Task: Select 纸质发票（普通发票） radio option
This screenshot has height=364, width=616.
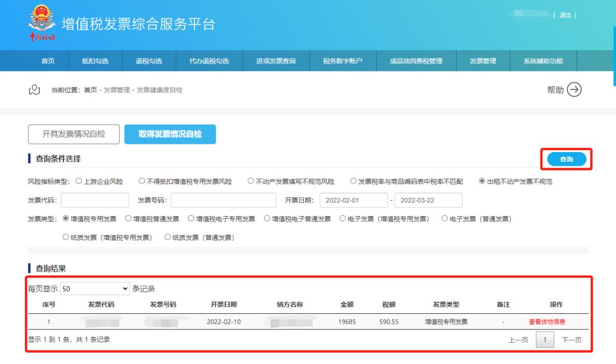Action: pyautogui.click(x=168, y=237)
